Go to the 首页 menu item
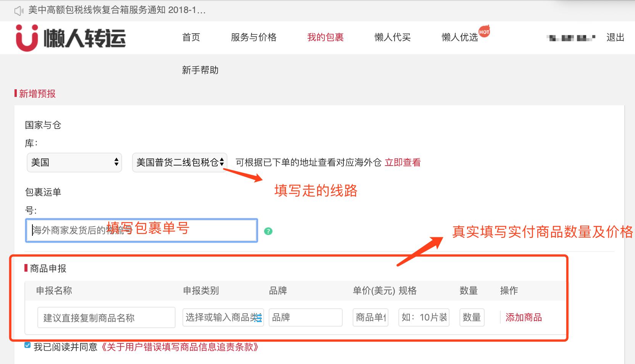The image size is (635, 364). point(192,37)
